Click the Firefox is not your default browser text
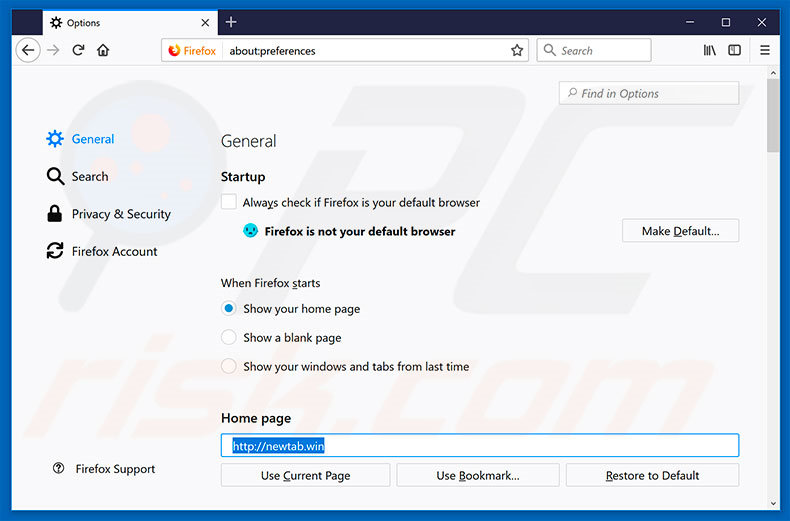 [x=360, y=231]
